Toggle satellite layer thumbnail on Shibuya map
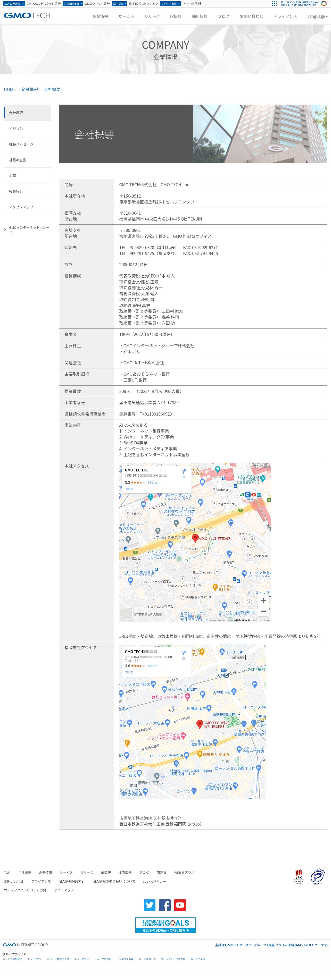The image size is (331, 980). (127, 614)
